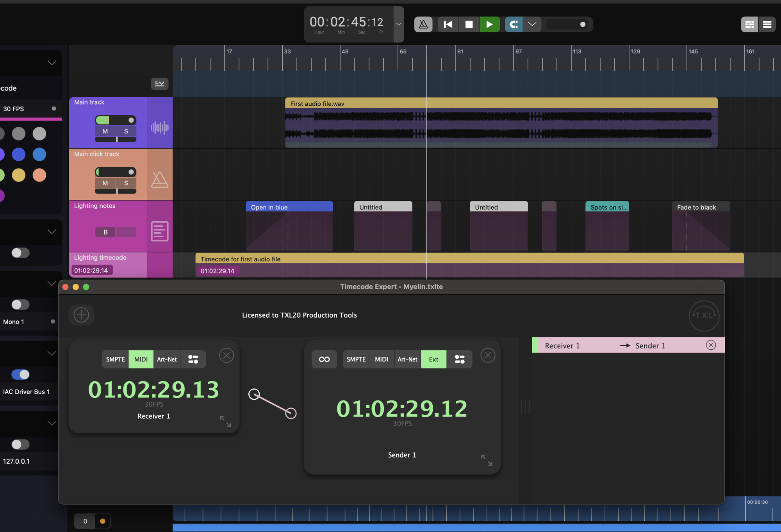Toggle the switch above Mono 1
The width and height of the screenshot is (781, 532).
(x=20, y=304)
